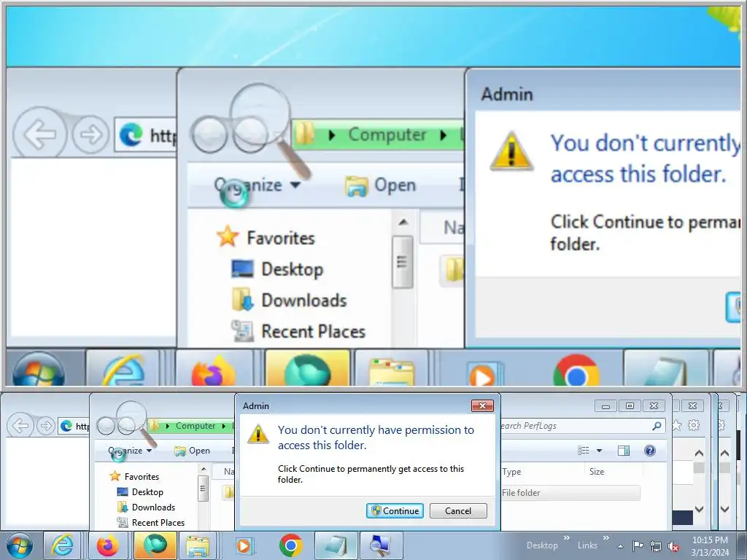Expand the chevrons next to the Links toolbar

pyautogui.click(x=606, y=538)
